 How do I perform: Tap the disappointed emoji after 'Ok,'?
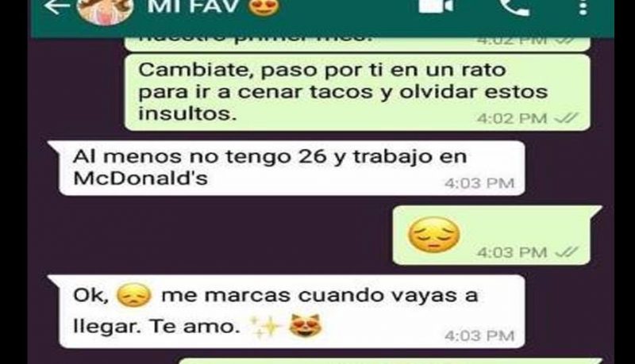point(134,295)
